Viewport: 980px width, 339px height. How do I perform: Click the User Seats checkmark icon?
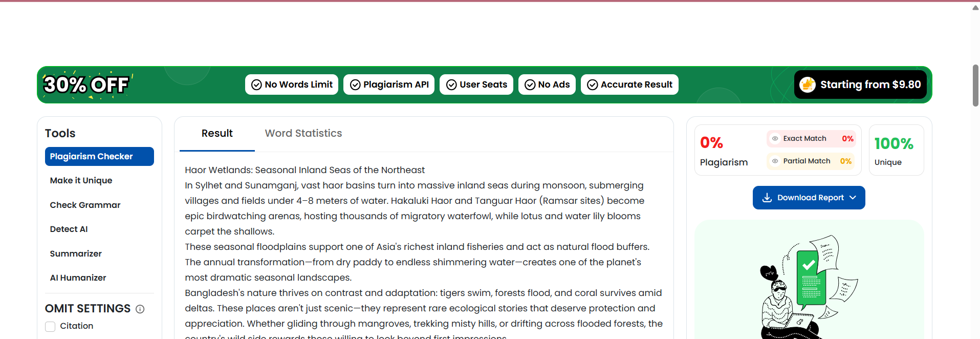(451, 85)
